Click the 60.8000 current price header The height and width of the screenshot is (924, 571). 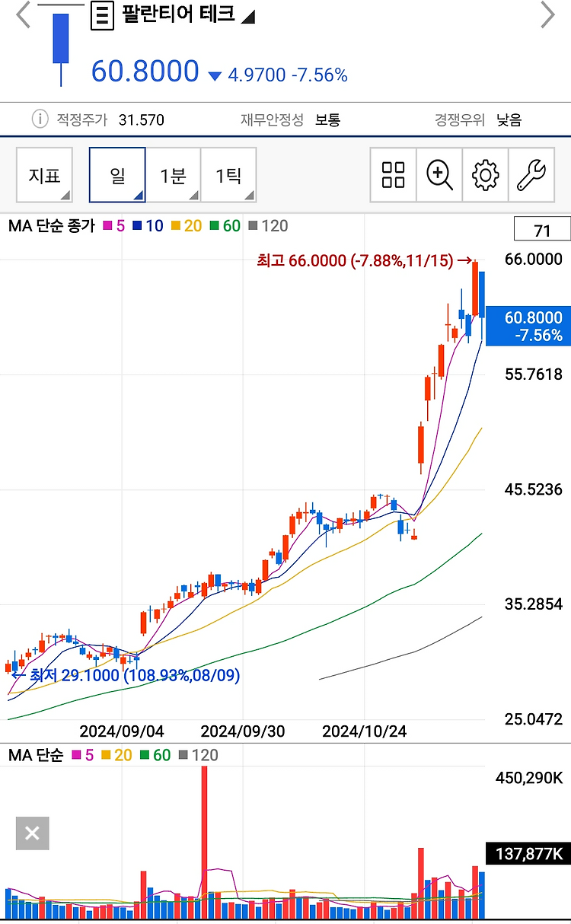coord(145,72)
